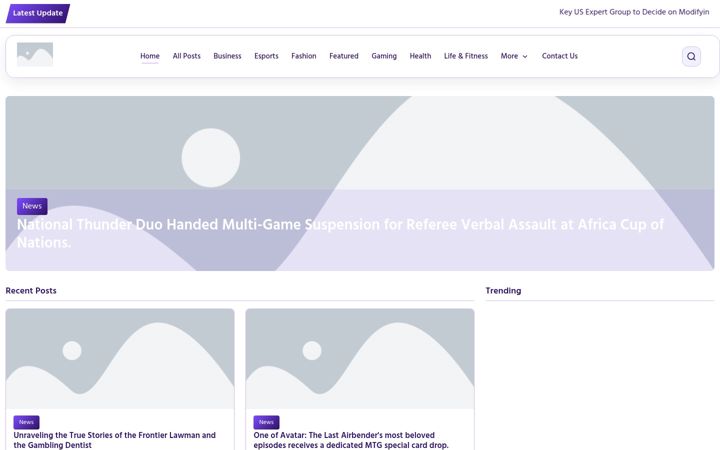Viewport: 720px width, 450px height.
Task: Open the search icon button
Action: [x=691, y=56]
